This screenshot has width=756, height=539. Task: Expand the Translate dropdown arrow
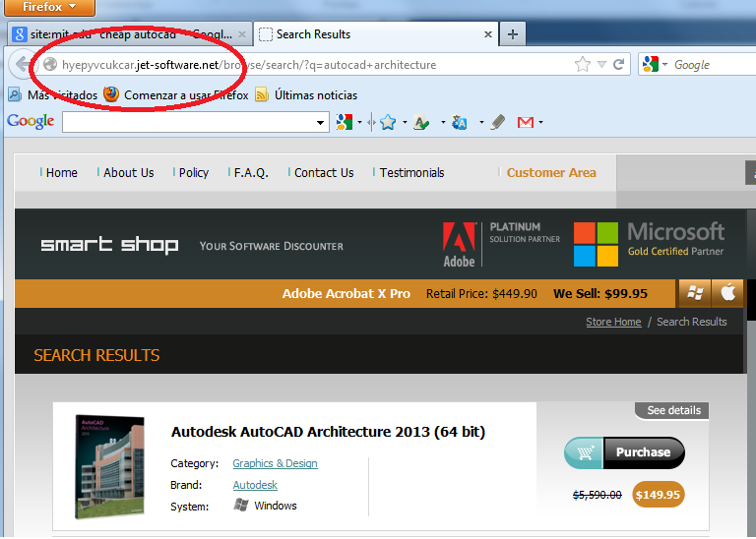click(x=481, y=122)
